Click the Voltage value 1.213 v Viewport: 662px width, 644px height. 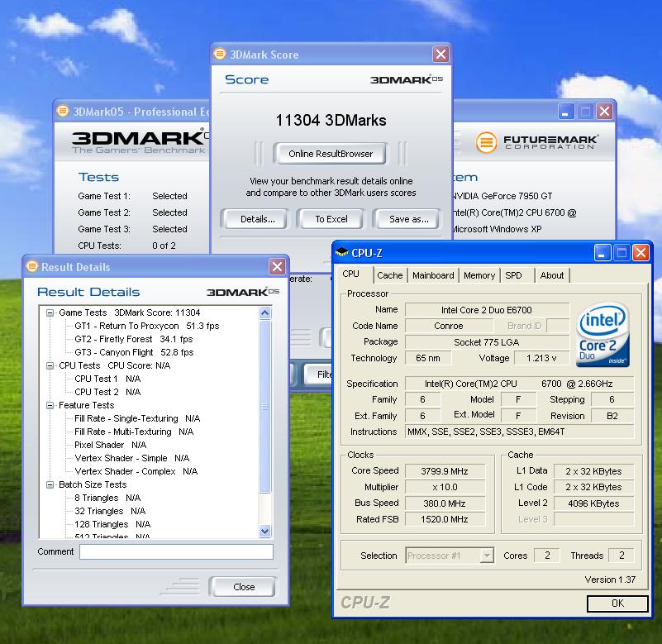pos(541,358)
